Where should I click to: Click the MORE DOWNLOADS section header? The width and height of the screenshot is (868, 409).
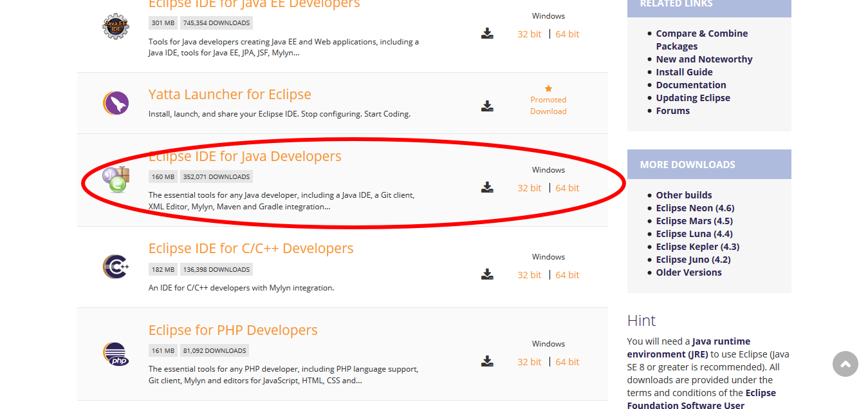[x=709, y=164]
